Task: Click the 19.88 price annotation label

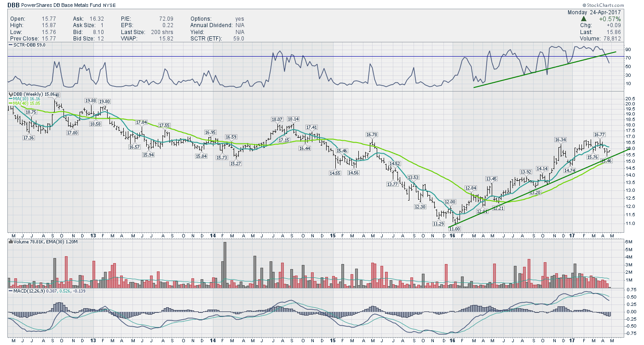Action: coord(91,101)
